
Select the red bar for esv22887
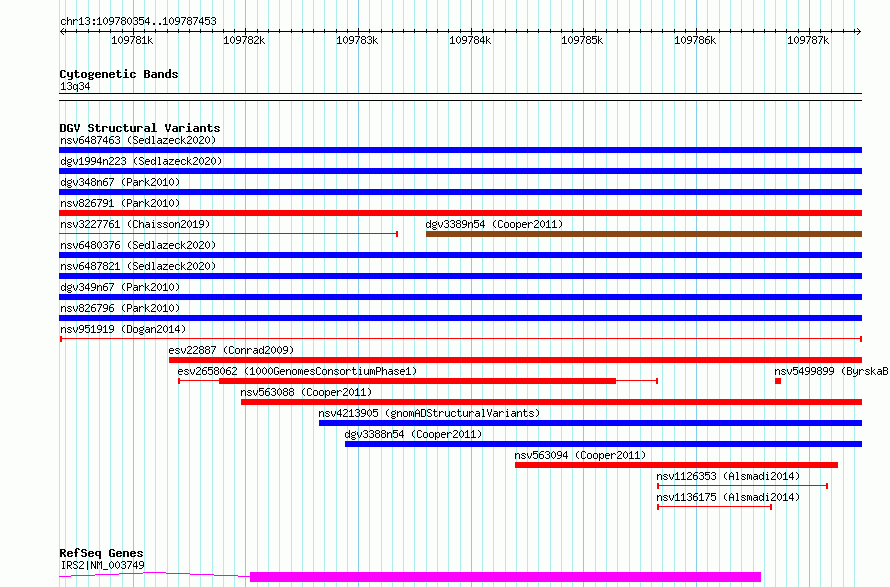[515, 360]
